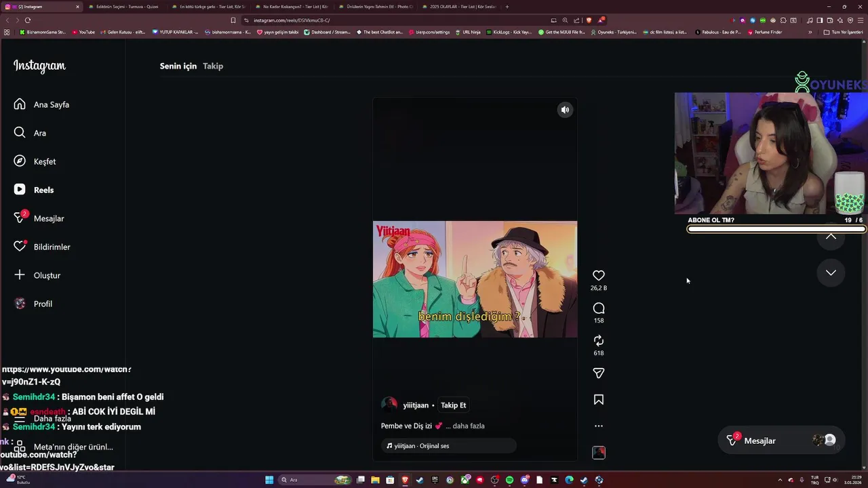The image size is (868, 488).
Task: Open Windows Start menu
Action: pyautogui.click(x=269, y=480)
